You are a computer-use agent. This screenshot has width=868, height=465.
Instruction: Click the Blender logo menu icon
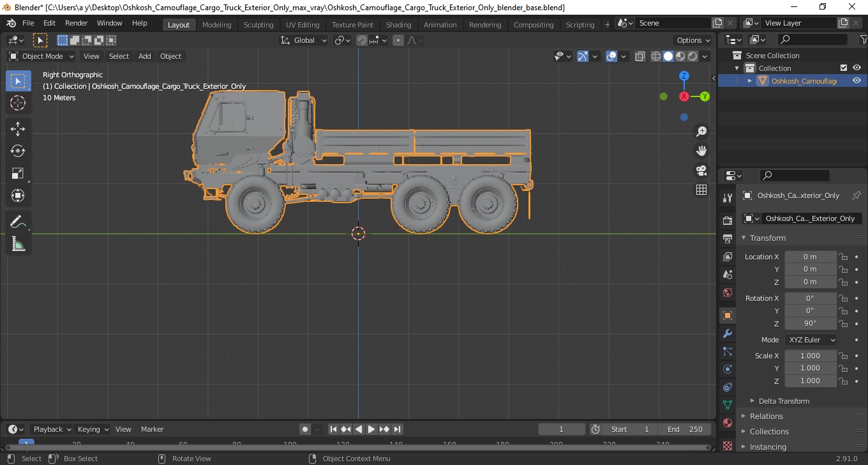point(11,23)
